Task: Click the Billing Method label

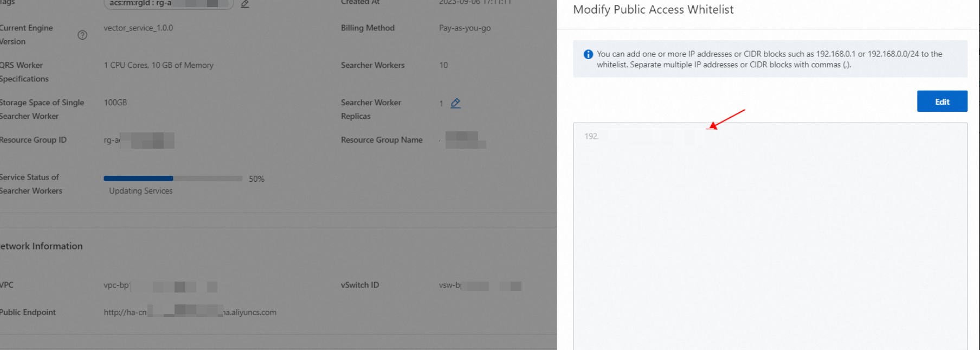Action: [367, 28]
